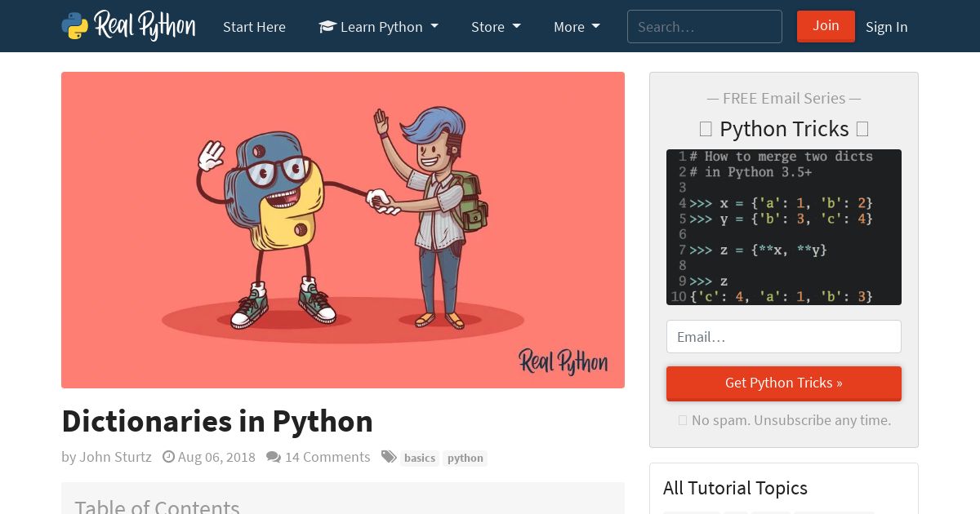The image size is (980, 514).
Task: Focus the Email input field
Action: [x=784, y=336]
